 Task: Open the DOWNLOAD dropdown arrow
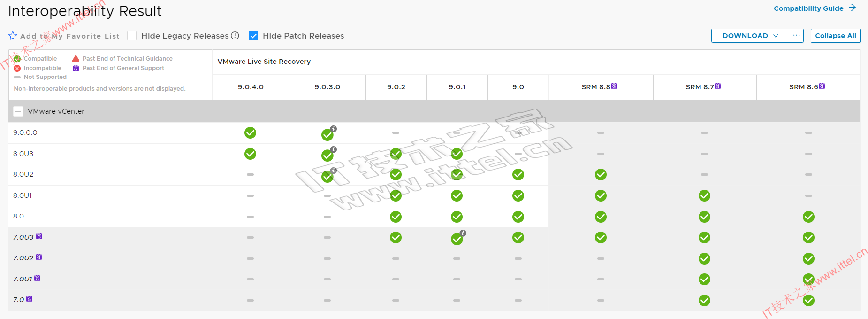tap(776, 36)
